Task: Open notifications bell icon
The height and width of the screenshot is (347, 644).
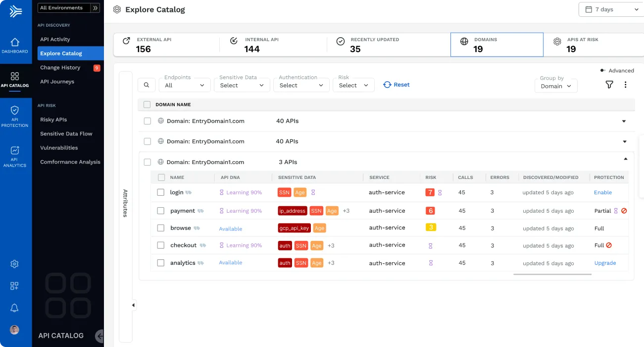Action: point(14,308)
